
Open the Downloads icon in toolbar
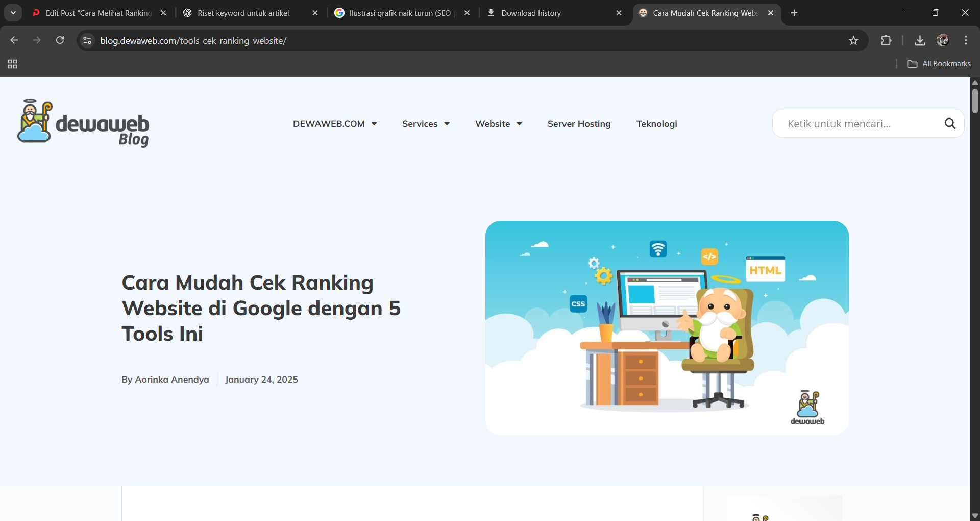point(920,40)
